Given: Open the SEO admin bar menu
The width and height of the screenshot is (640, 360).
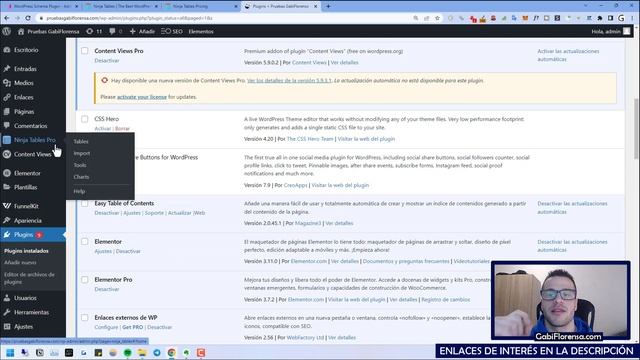Looking at the screenshot, I should [172, 31].
